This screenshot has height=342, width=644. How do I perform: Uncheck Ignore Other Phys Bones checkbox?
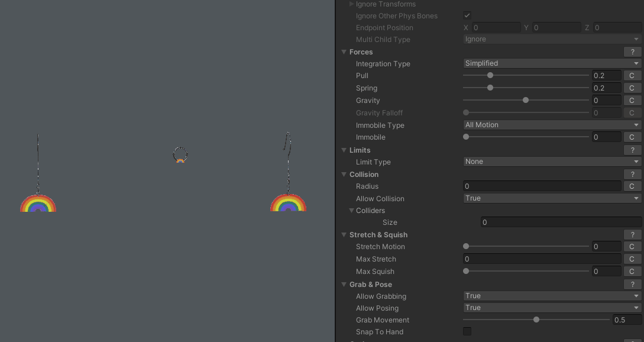(x=467, y=15)
